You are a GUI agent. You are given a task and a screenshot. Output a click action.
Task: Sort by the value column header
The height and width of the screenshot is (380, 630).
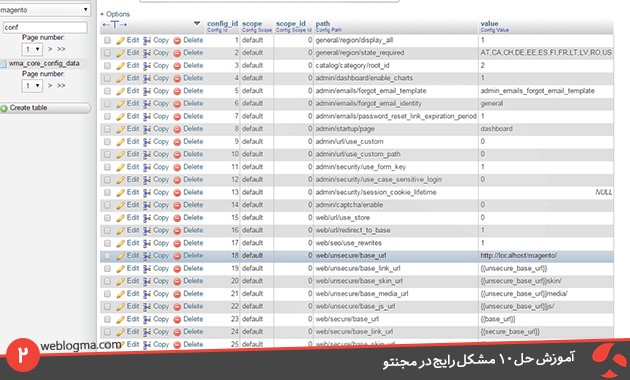tap(489, 24)
